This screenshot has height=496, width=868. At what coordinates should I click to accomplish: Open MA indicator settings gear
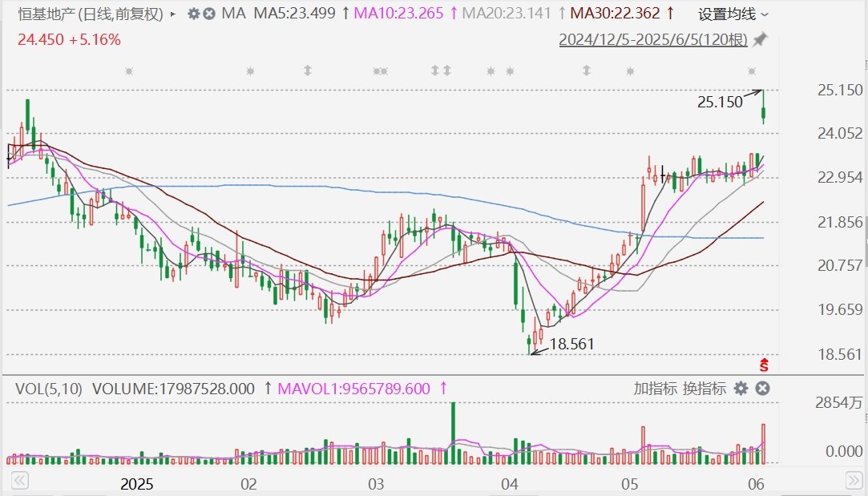click(x=193, y=14)
